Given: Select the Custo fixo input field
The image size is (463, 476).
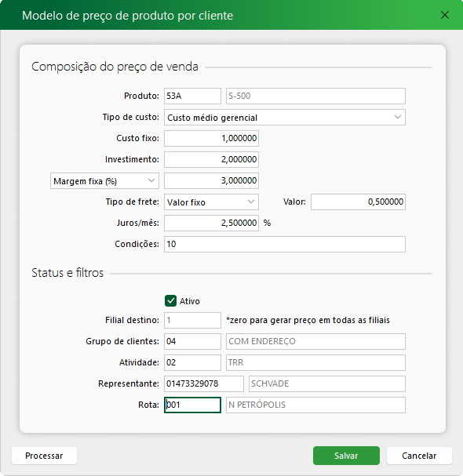Looking at the screenshot, I should 211,138.
